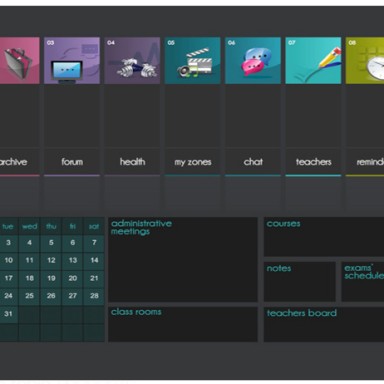
Task: Select calendar day 20
Action: point(73,278)
